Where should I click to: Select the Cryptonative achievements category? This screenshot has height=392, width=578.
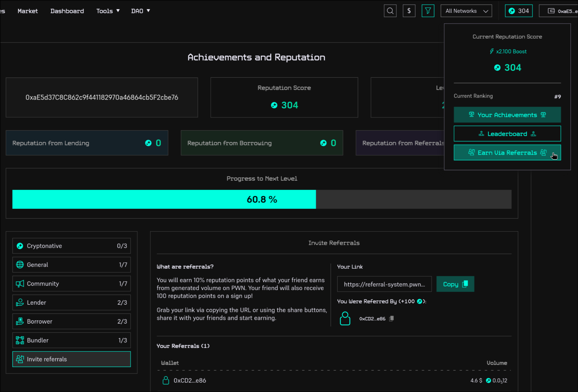point(71,246)
